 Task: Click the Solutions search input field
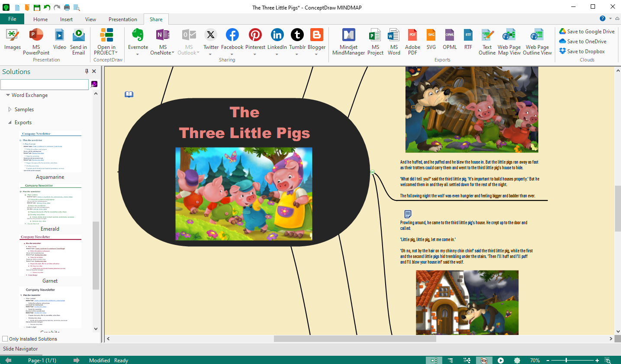[x=45, y=84]
